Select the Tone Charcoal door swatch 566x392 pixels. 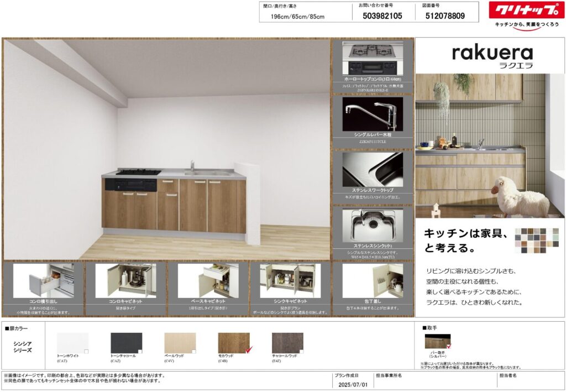click(126, 342)
